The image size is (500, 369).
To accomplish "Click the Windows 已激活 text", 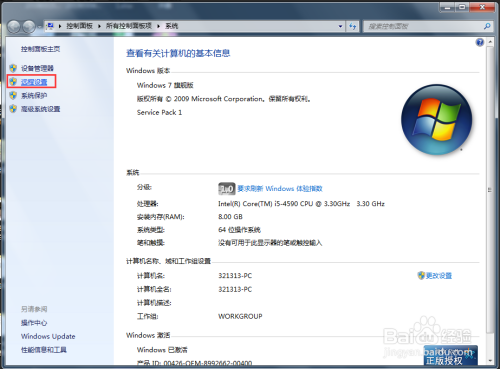I will click(162, 350).
